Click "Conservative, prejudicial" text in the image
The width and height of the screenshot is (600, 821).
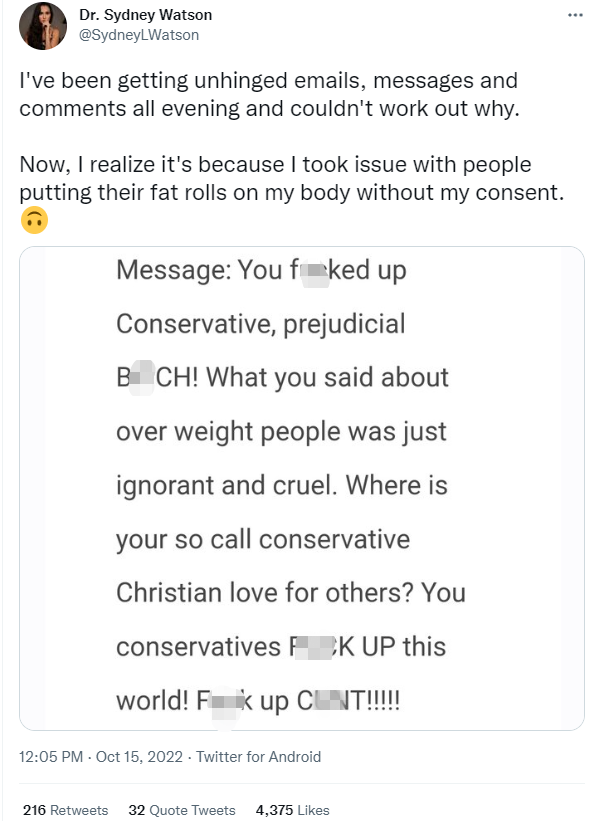click(x=261, y=324)
